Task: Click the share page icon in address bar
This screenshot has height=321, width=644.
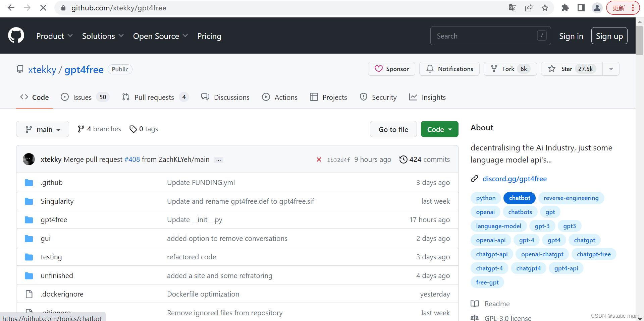Action: [x=529, y=8]
